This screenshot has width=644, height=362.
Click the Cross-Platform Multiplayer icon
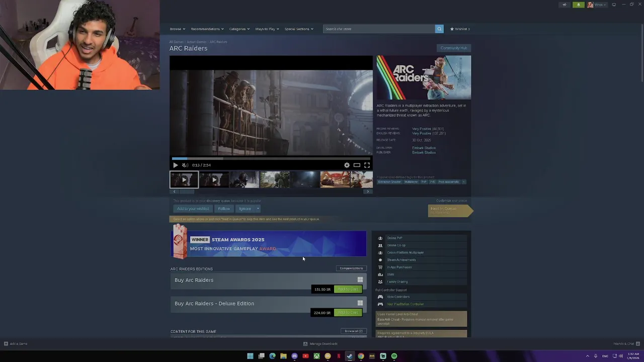380,252
